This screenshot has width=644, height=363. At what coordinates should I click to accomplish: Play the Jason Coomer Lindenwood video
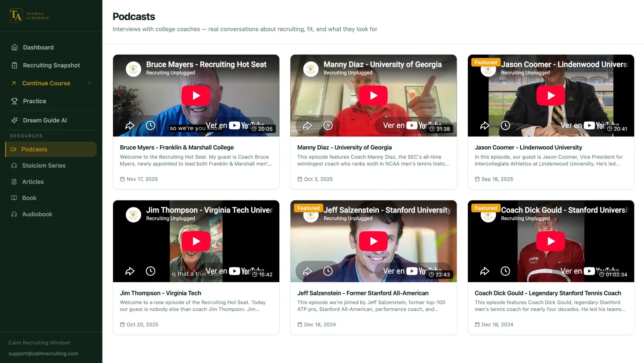coord(551,95)
